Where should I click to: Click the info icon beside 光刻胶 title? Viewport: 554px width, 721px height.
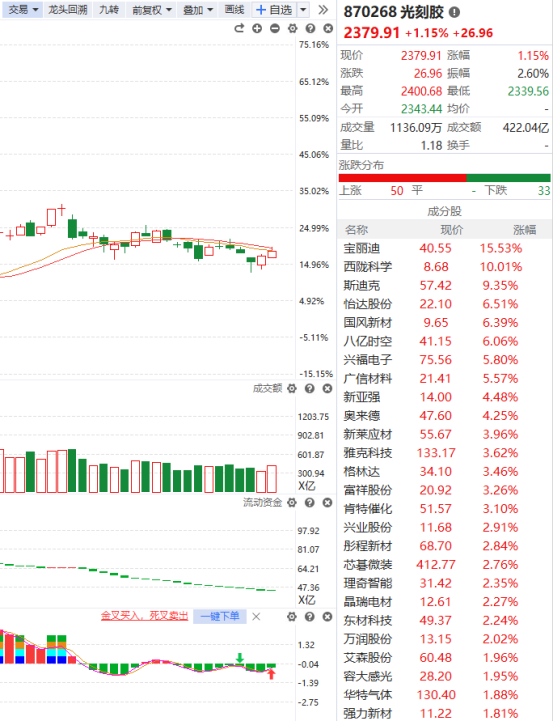[454, 12]
